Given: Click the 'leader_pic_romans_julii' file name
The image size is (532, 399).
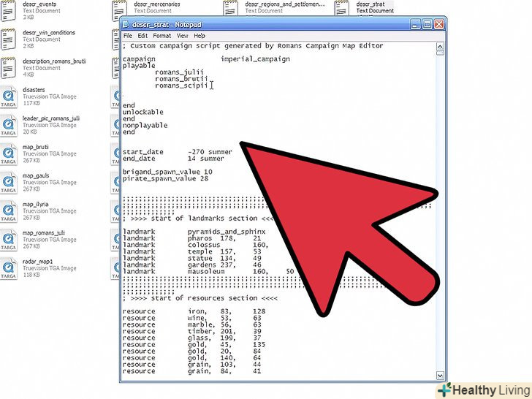Looking at the screenshot, I should 51,118.
